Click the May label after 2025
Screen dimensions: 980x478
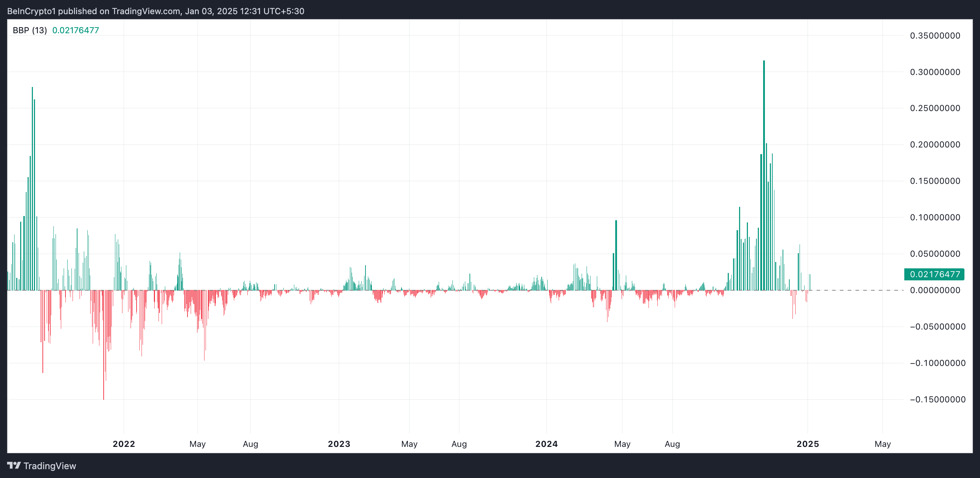(882, 444)
